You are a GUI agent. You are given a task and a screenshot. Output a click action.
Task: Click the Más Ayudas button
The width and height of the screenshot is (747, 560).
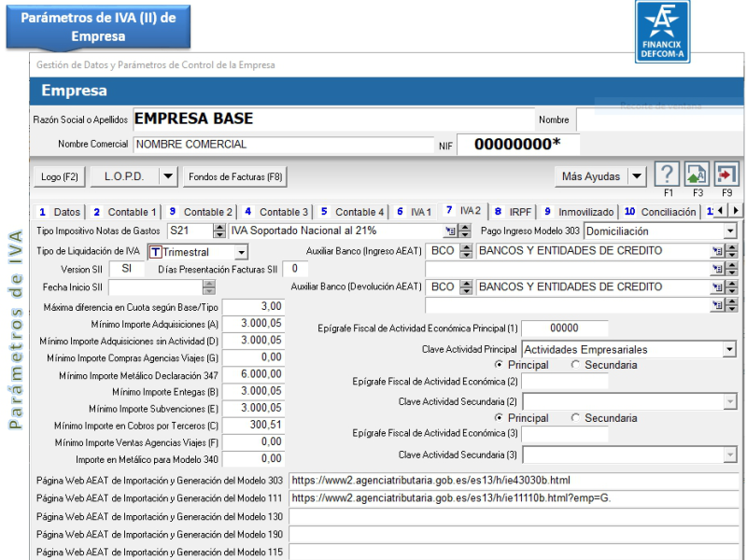(591, 176)
